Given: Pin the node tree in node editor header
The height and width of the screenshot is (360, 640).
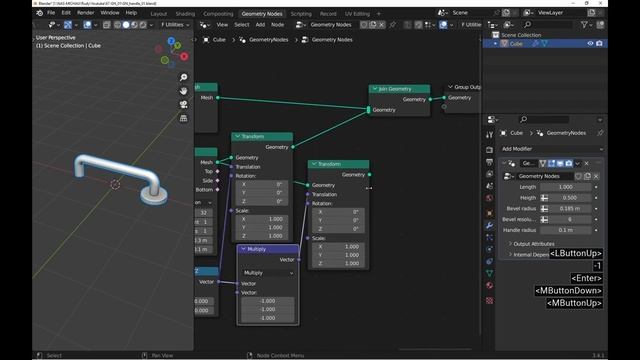Looking at the screenshot, I should 393,25.
